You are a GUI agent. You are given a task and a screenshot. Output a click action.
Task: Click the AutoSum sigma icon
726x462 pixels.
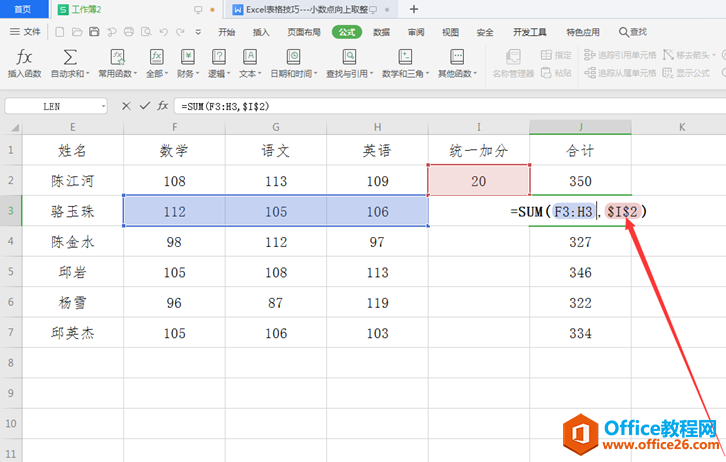pos(70,57)
